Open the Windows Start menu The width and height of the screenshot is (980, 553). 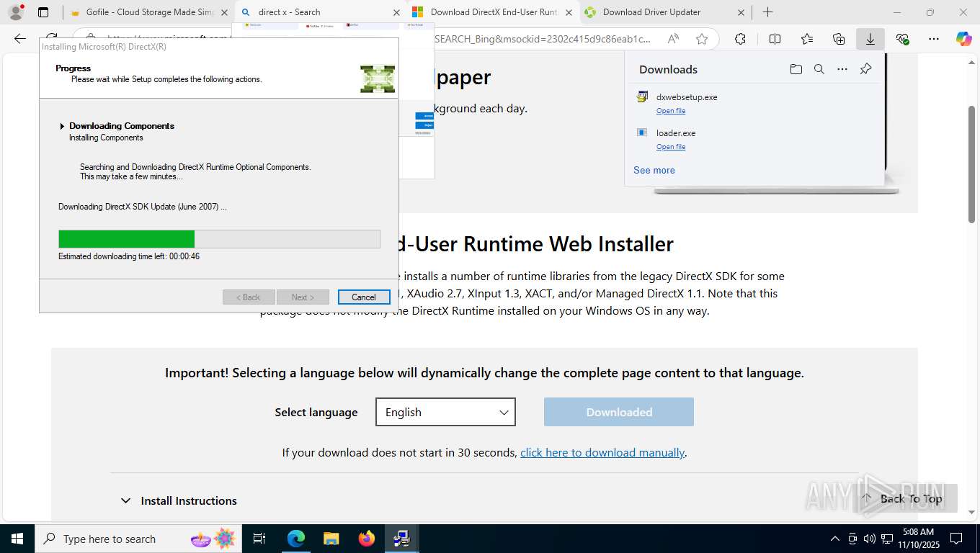point(17,539)
